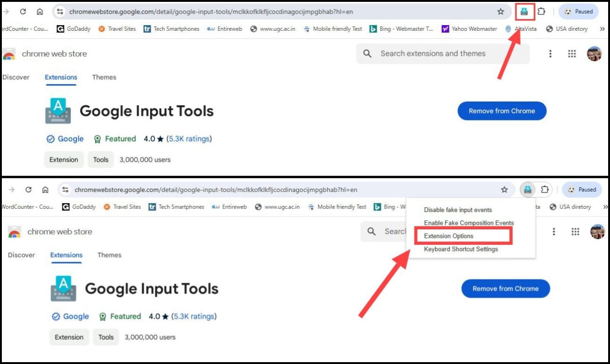Open the Entireweb bookmark in the lower browser
Image resolution: width=610 pixels, height=364 pixels.
tap(229, 207)
